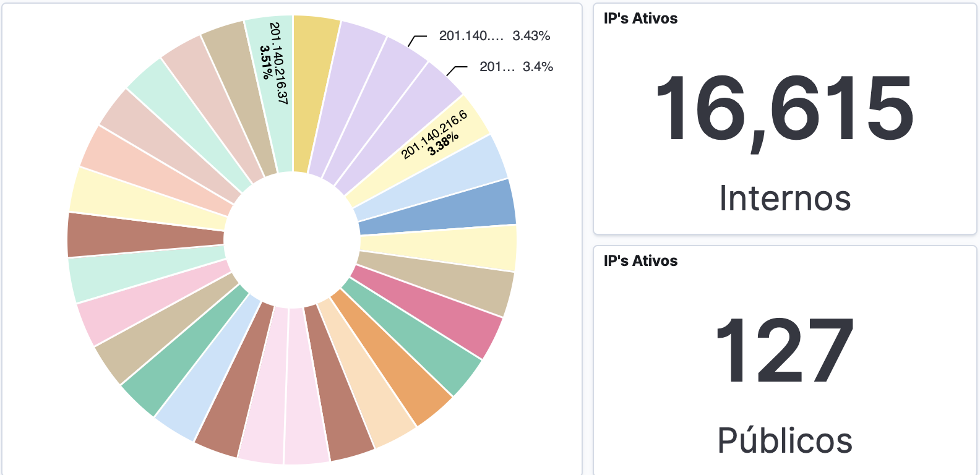Click the Internos metric label

coord(784,199)
